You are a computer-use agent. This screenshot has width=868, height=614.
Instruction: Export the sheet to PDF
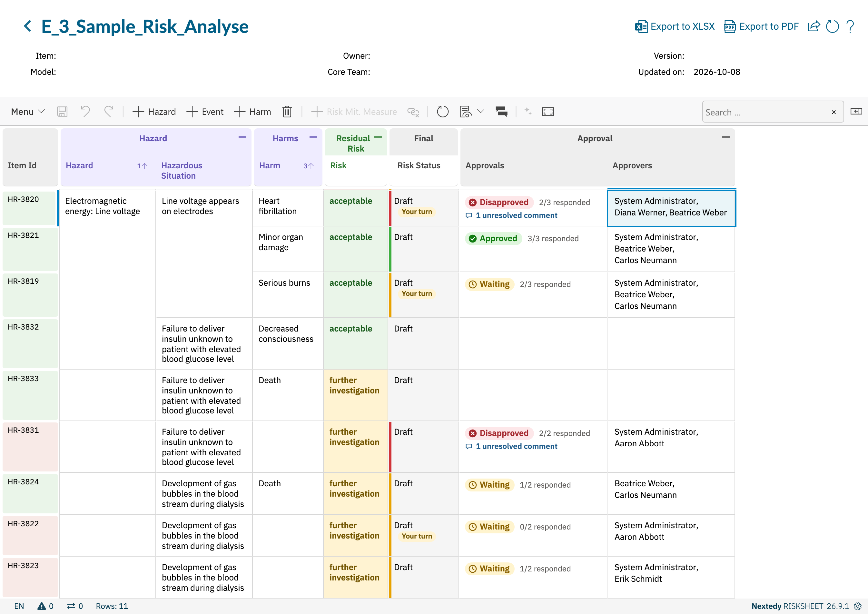[x=761, y=26]
